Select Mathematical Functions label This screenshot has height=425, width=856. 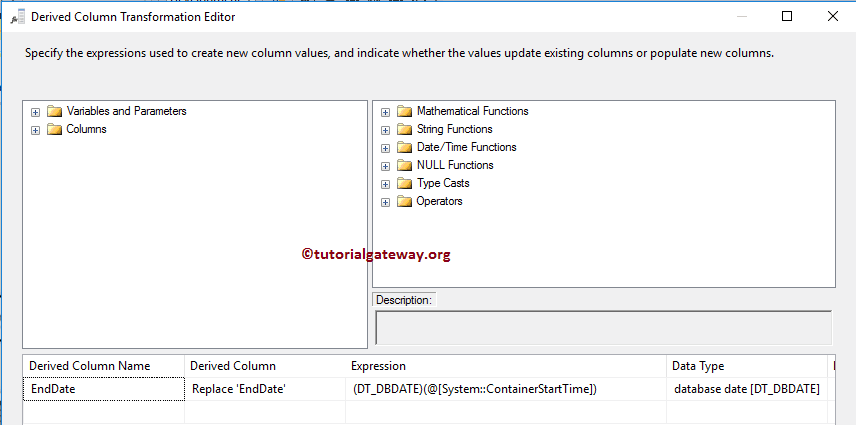pos(472,111)
